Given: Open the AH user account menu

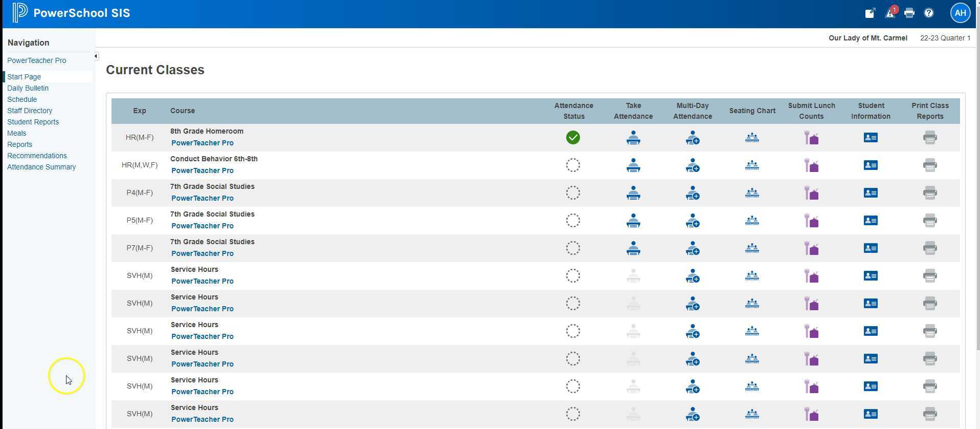Looking at the screenshot, I should [x=960, y=13].
